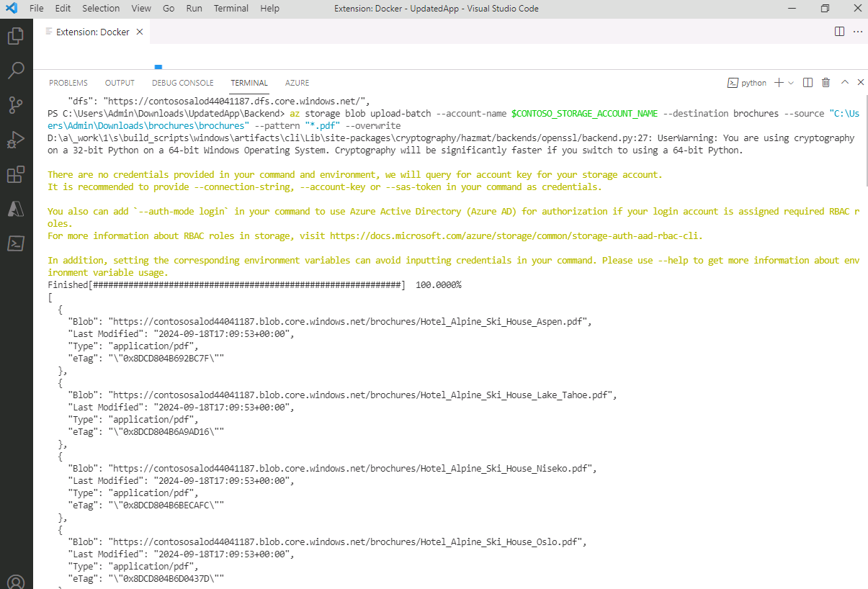Open the File menu
This screenshot has height=589, width=868.
[36, 9]
